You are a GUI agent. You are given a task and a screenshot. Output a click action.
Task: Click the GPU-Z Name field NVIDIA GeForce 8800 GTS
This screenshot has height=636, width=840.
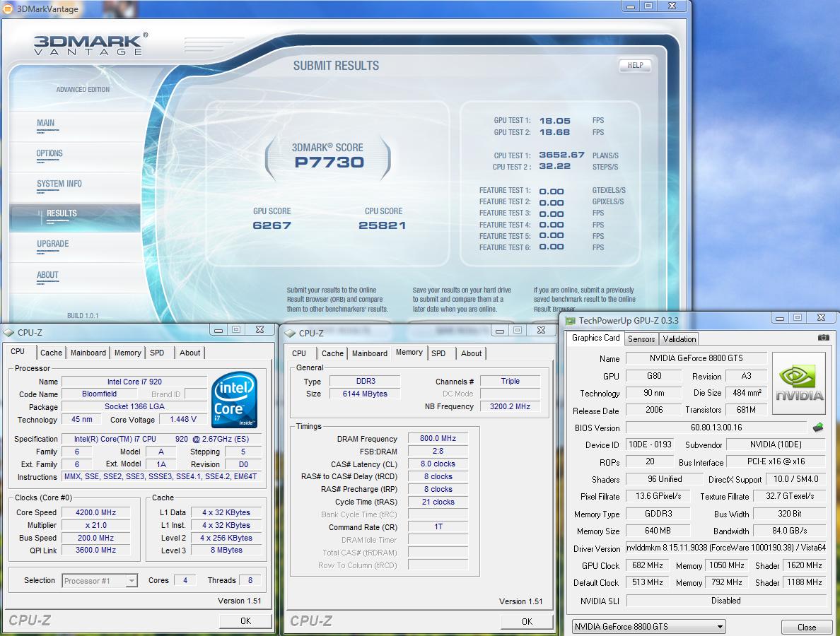[x=696, y=358]
